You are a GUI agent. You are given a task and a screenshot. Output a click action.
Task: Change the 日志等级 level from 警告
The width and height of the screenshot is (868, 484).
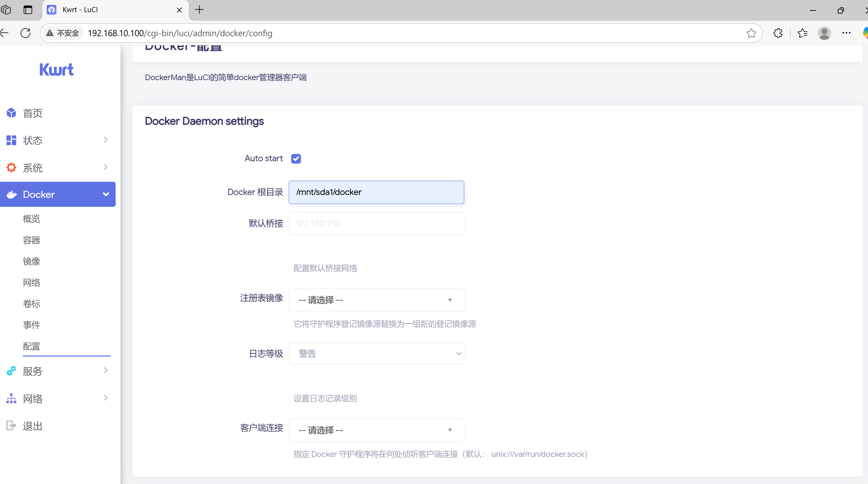(x=376, y=353)
